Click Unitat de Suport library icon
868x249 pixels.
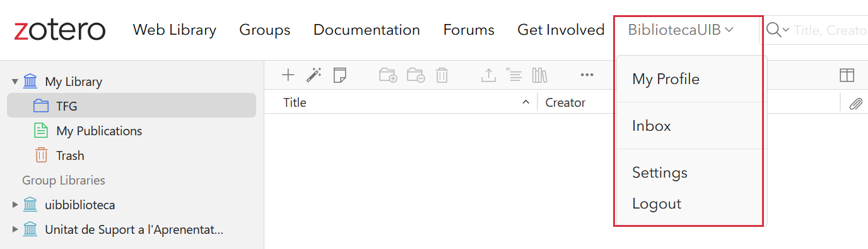(30, 229)
